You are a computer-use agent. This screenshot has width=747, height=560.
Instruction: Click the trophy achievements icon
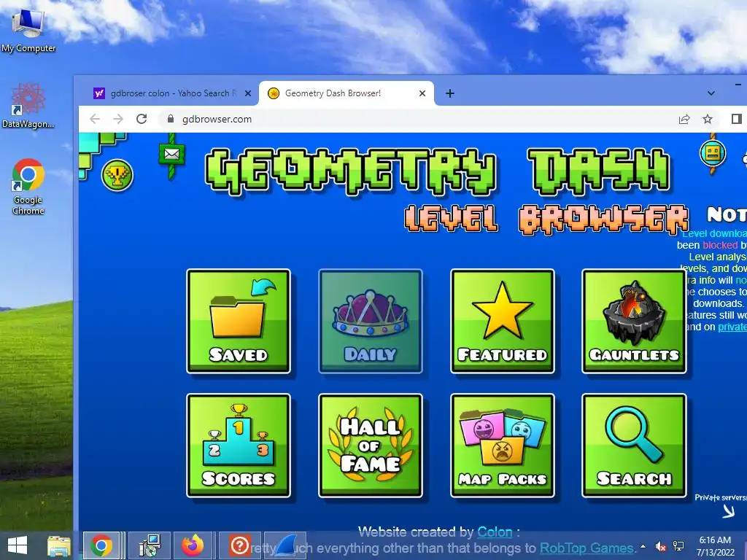tap(117, 175)
